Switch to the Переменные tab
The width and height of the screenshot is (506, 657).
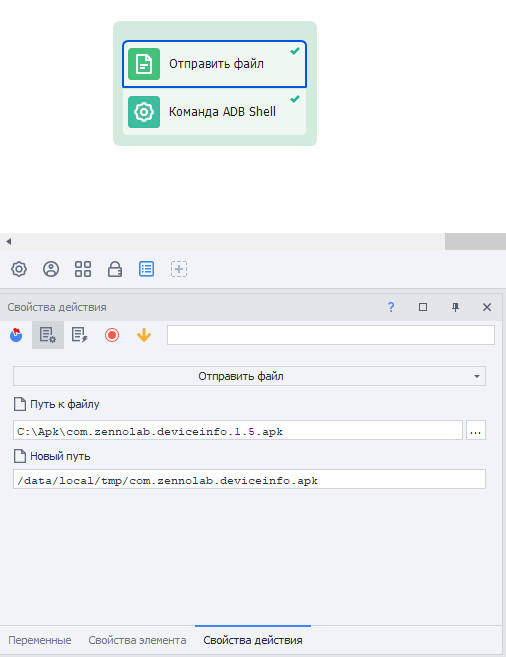pos(40,640)
